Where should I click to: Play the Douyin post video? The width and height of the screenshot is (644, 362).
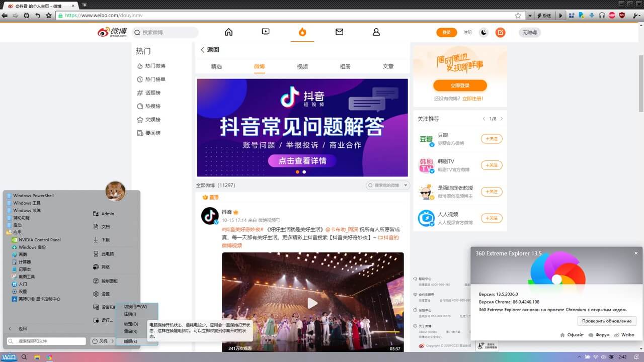tap(312, 303)
